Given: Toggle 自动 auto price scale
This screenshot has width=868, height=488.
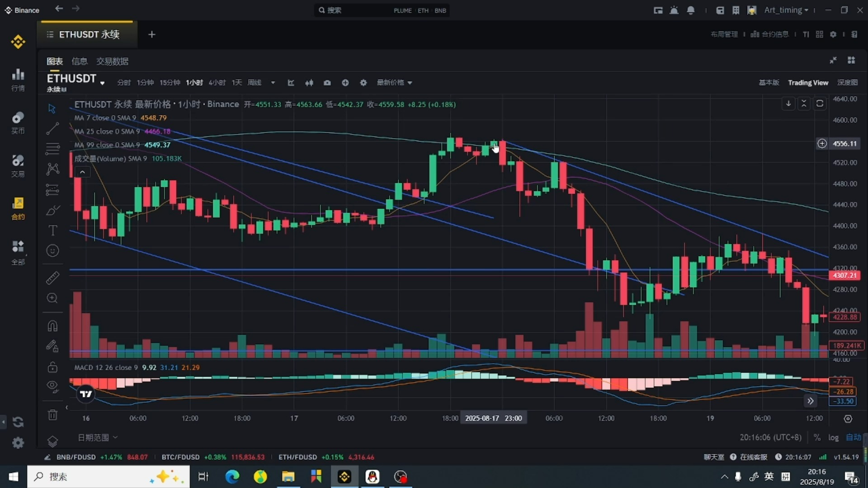Looking at the screenshot, I should pos(854,437).
